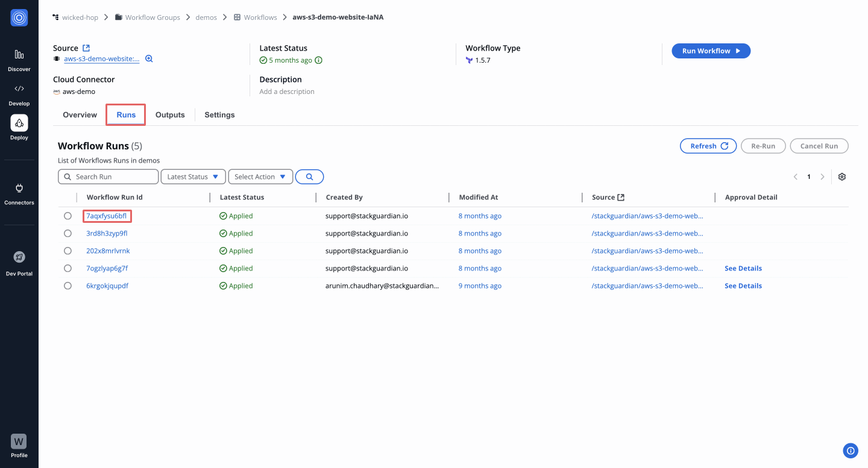Click arunim.chaudhary creator cell
This screenshot has height=468, width=868.
coord(382,285)
